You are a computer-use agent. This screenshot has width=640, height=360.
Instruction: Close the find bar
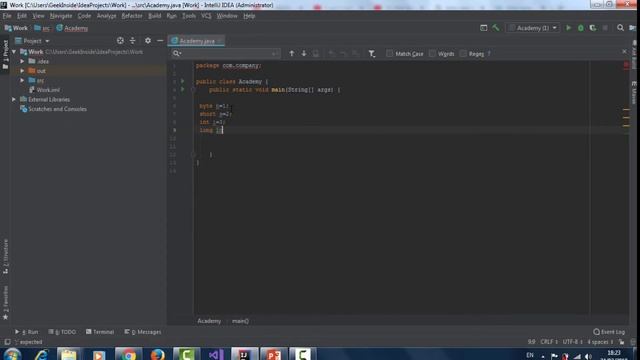624,51
